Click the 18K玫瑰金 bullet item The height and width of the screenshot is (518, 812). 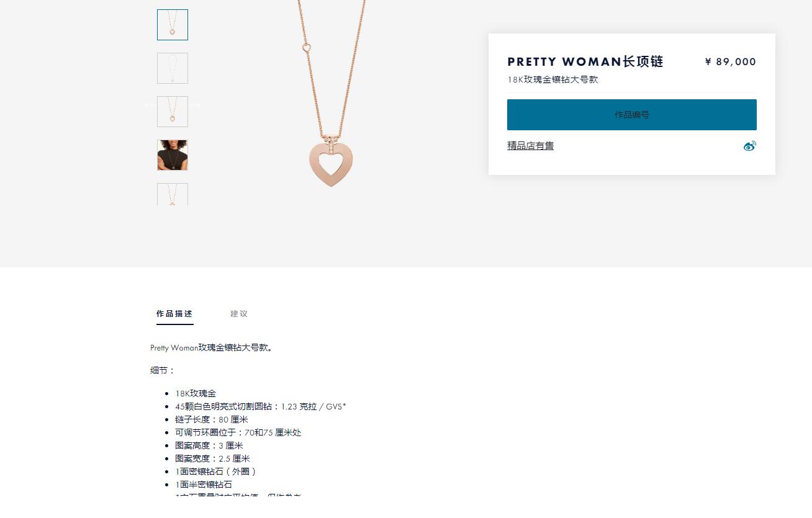point(196,393)
